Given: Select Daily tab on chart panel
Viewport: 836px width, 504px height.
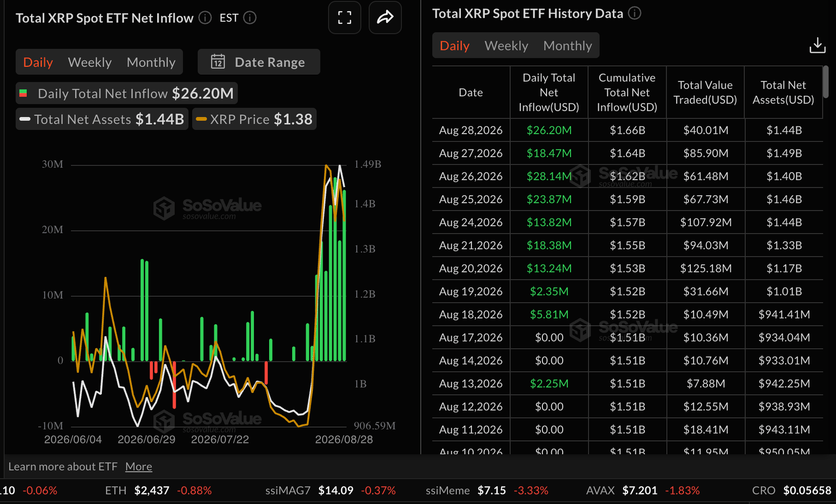Looking at the screenshot, I should click(38, 62).
